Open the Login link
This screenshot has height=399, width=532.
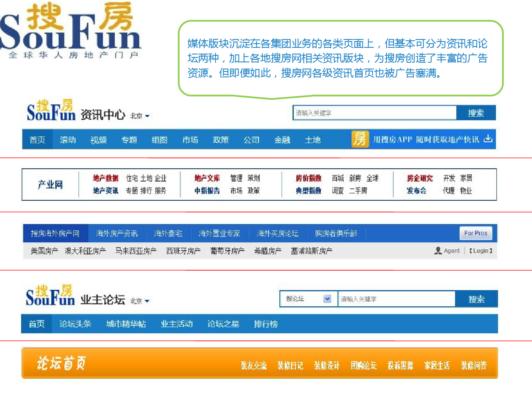pos(481,251)
